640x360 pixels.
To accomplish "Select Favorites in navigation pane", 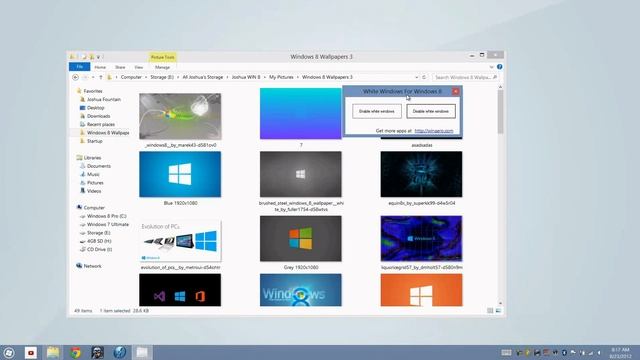I will pos(93,91).
